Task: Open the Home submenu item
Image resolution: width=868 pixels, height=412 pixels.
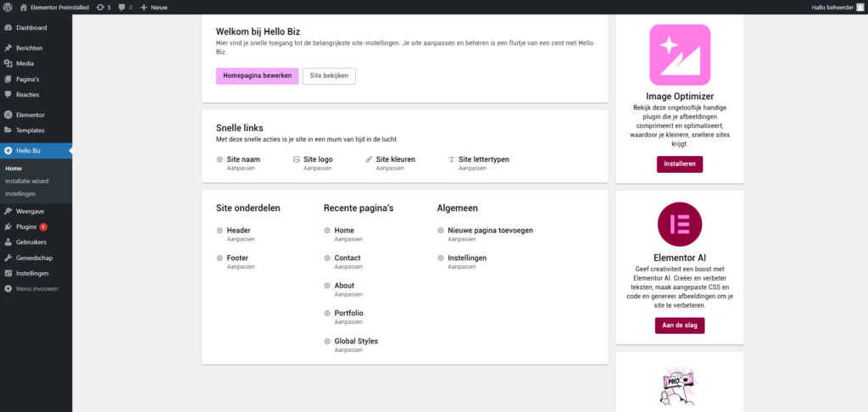Action: (x=14, y=169)
